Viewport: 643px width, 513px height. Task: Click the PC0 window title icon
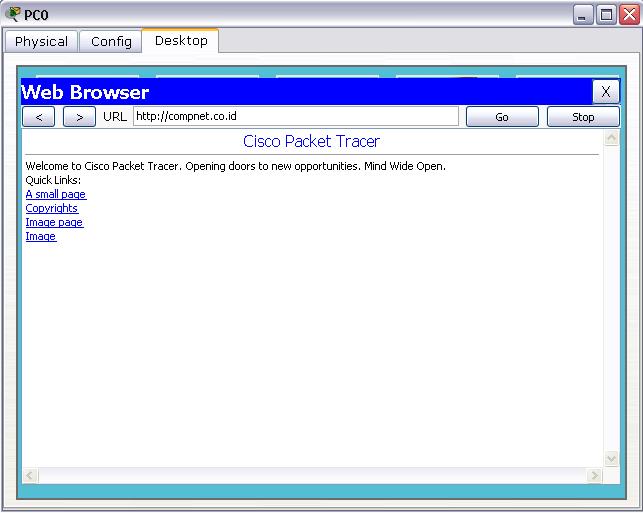13,14
